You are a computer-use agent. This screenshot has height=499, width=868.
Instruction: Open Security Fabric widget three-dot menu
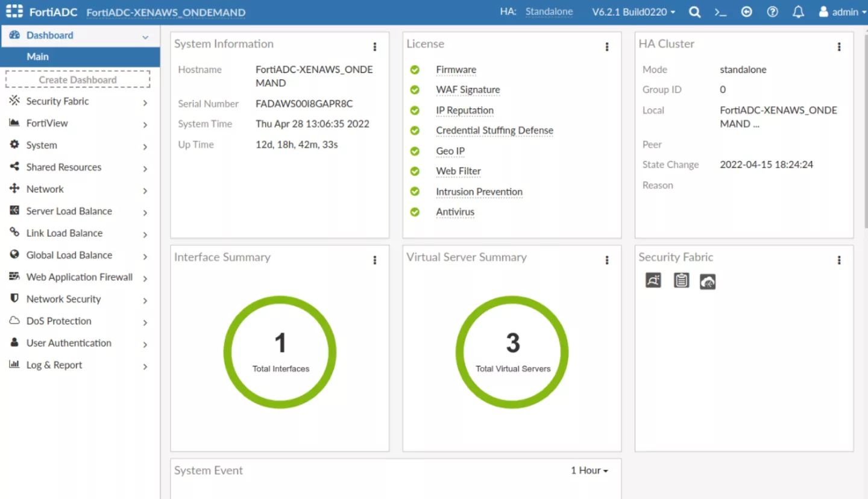(839, 260)
